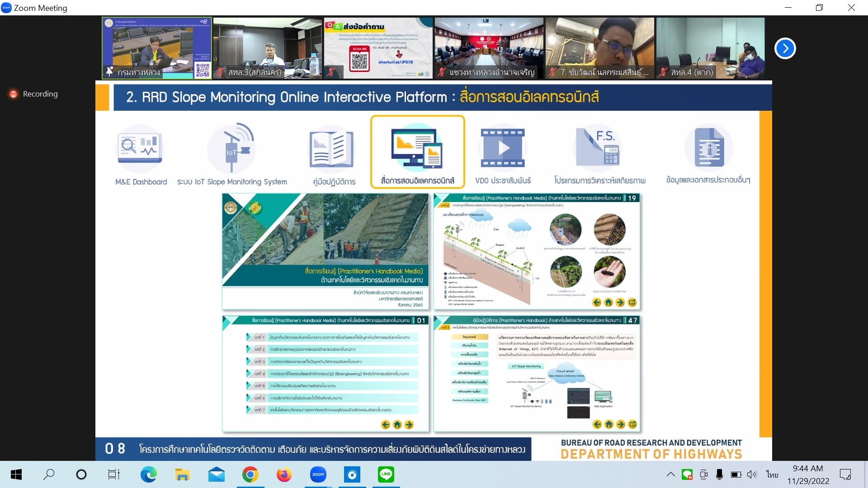This screenshot has height=488, width=868.
Task: Click the Recording indicator
Action: pos(34,94)
